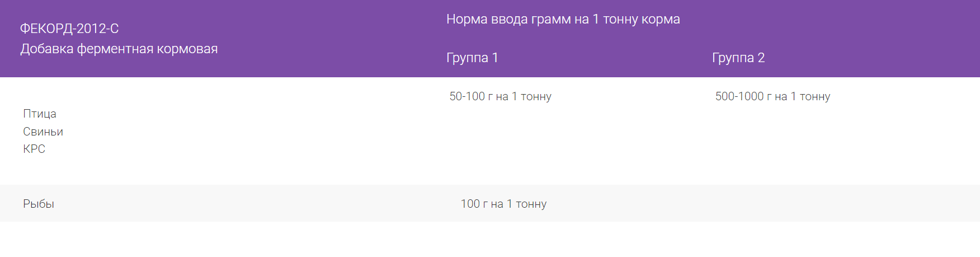The image size is (980, 257).
Task: Click the КРС row label
Action: click(34, 149)
